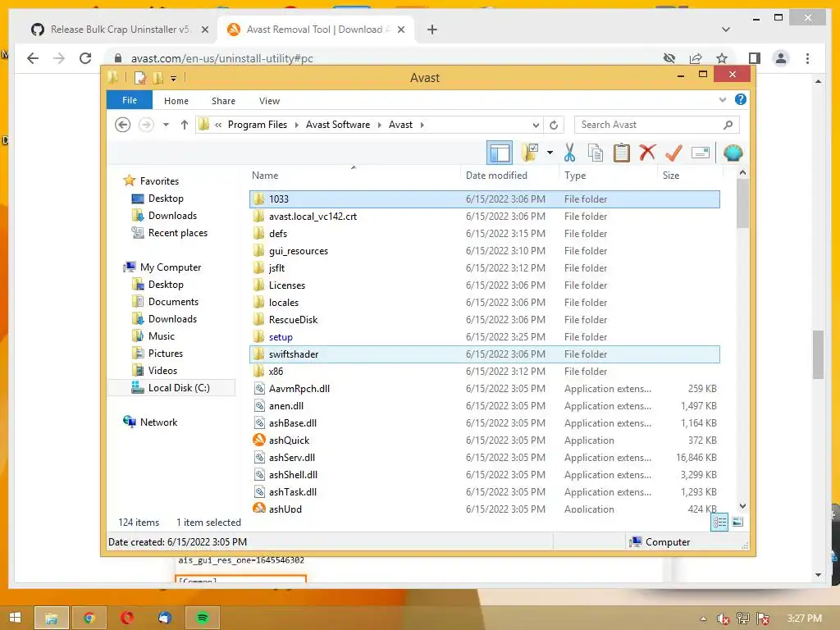Expand arrow after Avast breadcrumb

(x=422, y=125)
